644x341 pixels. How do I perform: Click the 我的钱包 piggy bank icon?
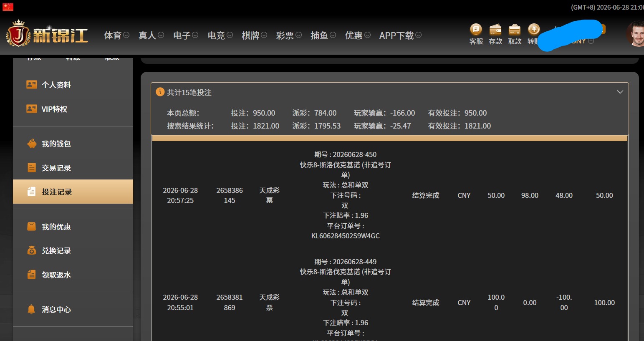coord(32,144)
